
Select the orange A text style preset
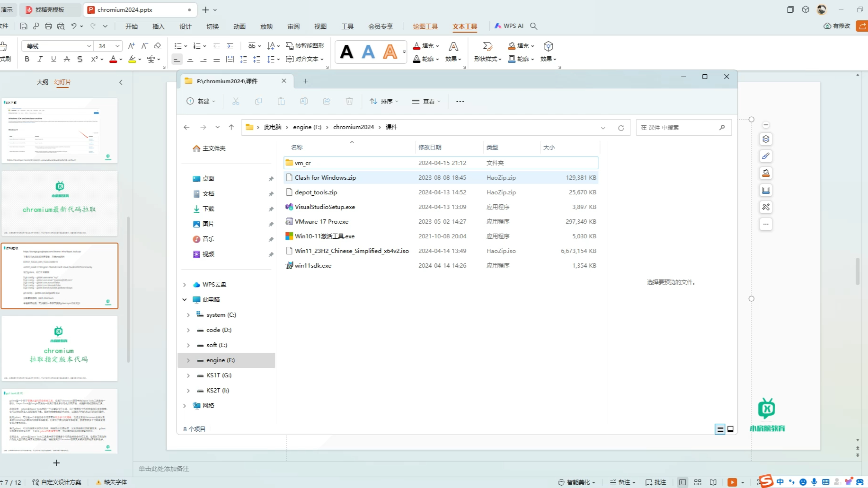coord(390,52)
